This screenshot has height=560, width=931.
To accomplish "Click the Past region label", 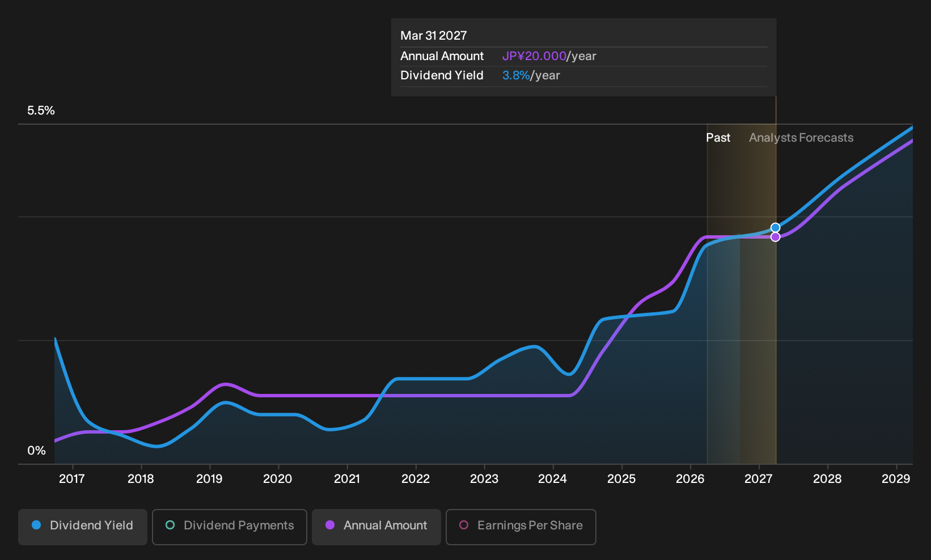I will pyautogui.click(x=718, y=138).
